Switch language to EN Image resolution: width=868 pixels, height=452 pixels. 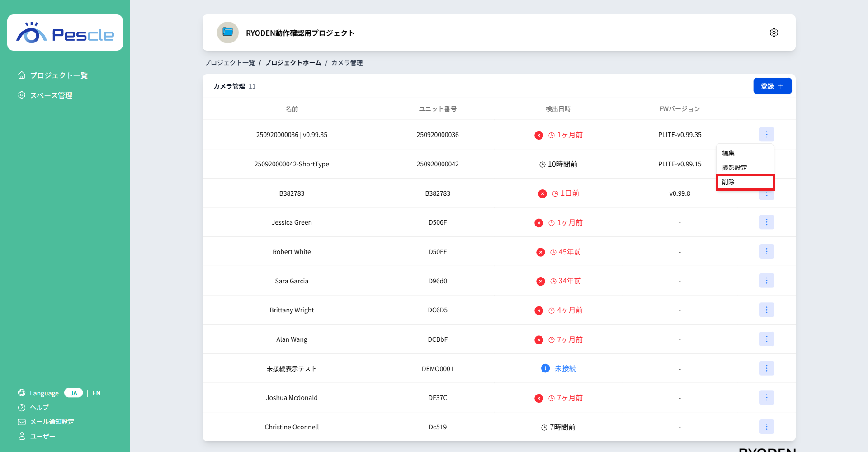(96, 393)
